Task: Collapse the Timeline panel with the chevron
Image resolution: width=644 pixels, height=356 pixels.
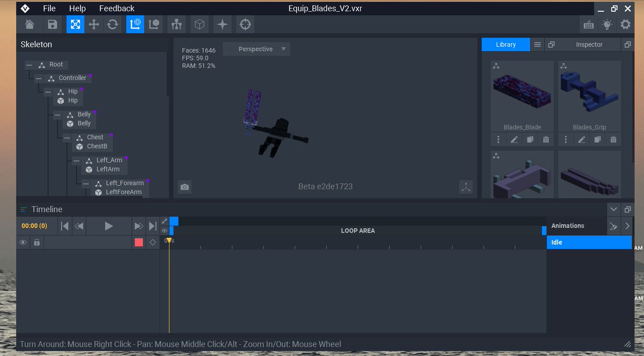Action: coord(614,209)
